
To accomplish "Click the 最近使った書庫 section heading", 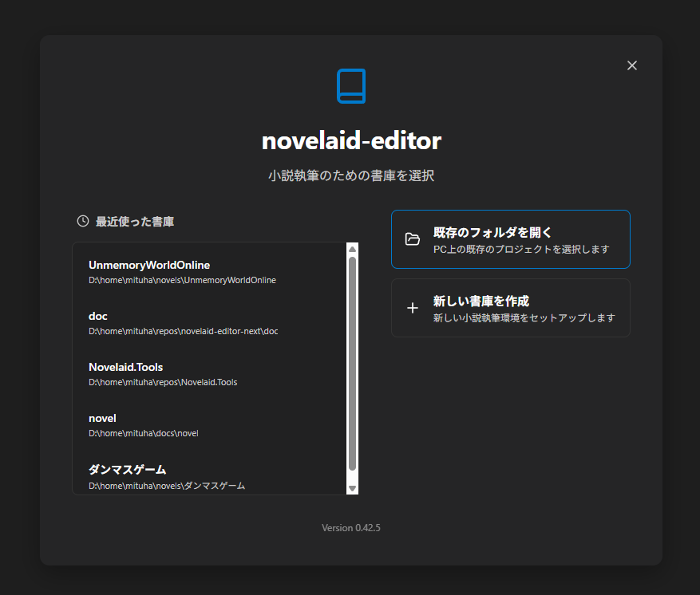I will [135, 221].
